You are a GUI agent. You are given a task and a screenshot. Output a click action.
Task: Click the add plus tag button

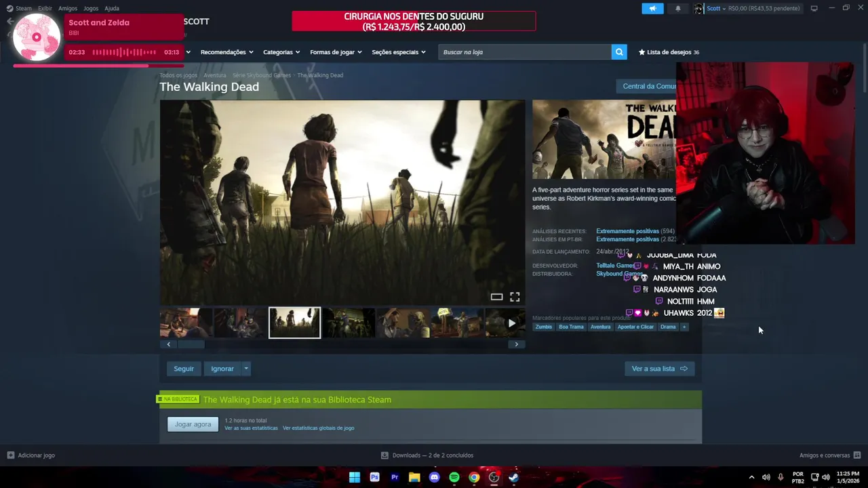coord(684,327)
